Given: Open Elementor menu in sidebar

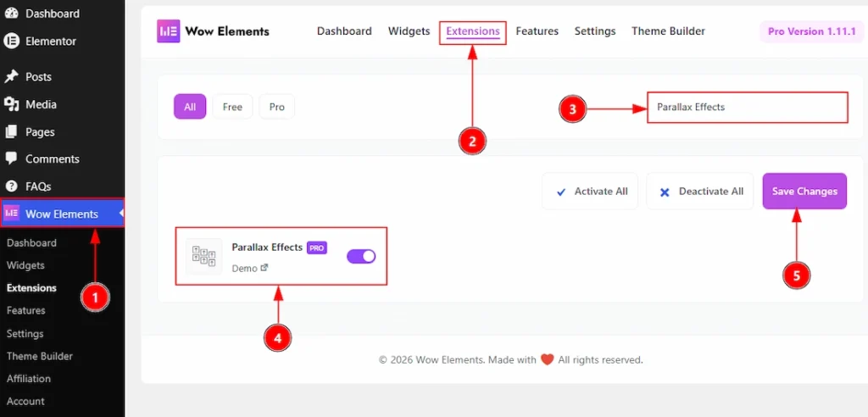Looking at the screenshot, I should 51,41.
